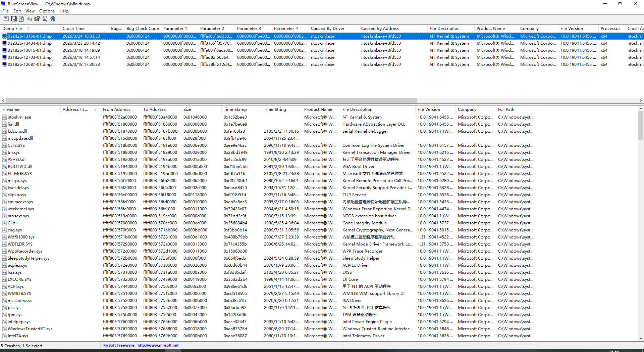Sort lower pane by Address In Stack header
This screenshot has width=644, height=352.
click(x=80, y=109)
